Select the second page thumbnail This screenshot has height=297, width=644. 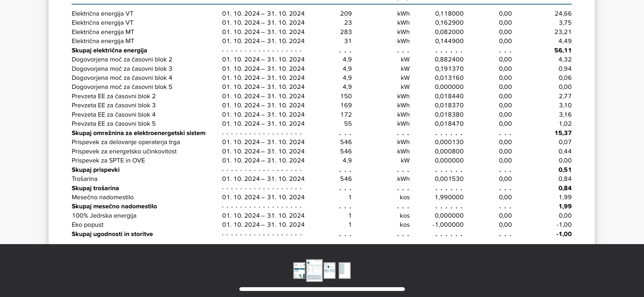(314, 271)
